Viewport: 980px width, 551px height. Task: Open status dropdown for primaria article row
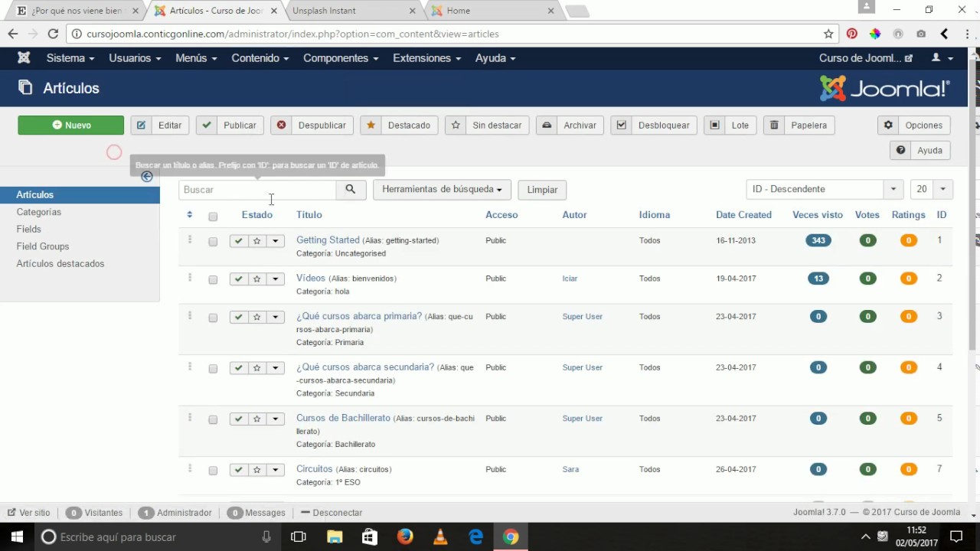276,317
